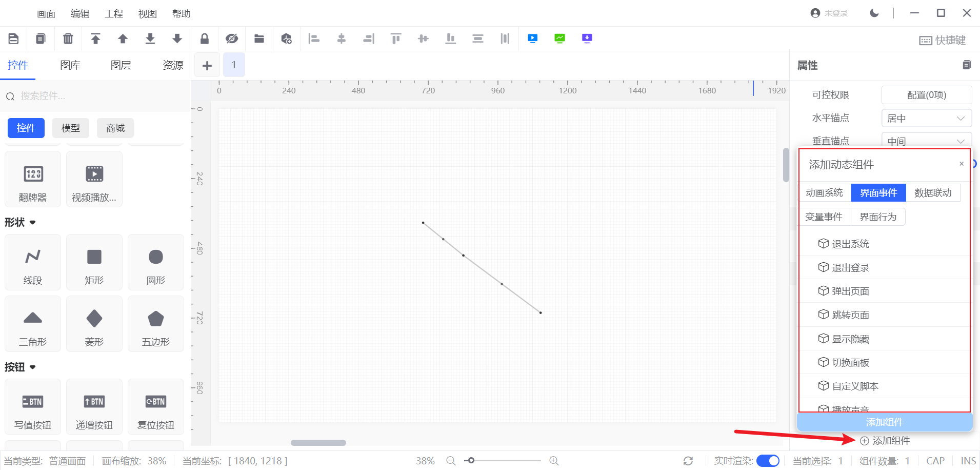Click the lock icon in toolbar

point(205,38)
